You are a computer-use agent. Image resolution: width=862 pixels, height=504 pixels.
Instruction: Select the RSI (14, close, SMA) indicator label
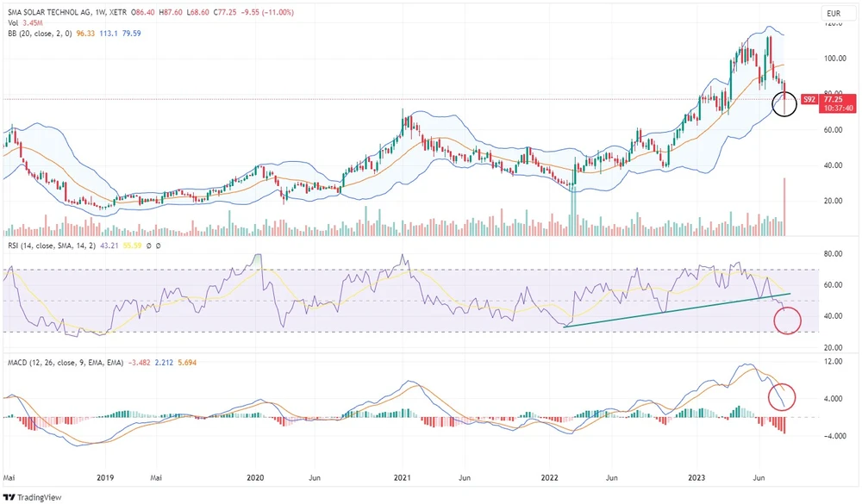click(x=52, y=246)
